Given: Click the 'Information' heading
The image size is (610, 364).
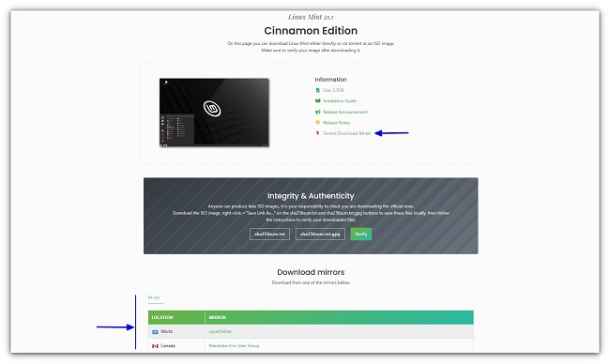Looking at the screenshot, I should click(330, 80).
